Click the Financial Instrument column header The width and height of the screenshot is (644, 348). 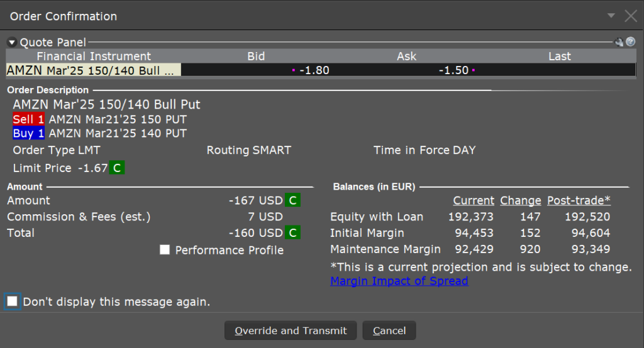click(x=94, y=57)
